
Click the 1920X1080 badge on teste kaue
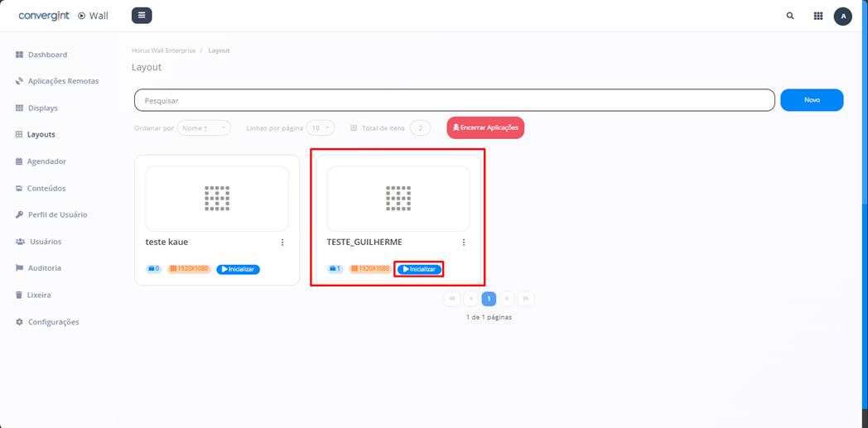click(x=190, y=269)
